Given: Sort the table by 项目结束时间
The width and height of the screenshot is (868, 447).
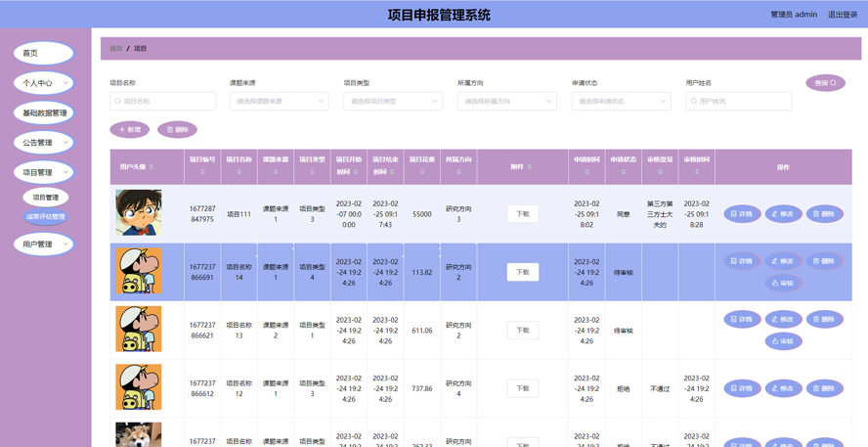Looking at the screenshot, I should tap(385, 166).
